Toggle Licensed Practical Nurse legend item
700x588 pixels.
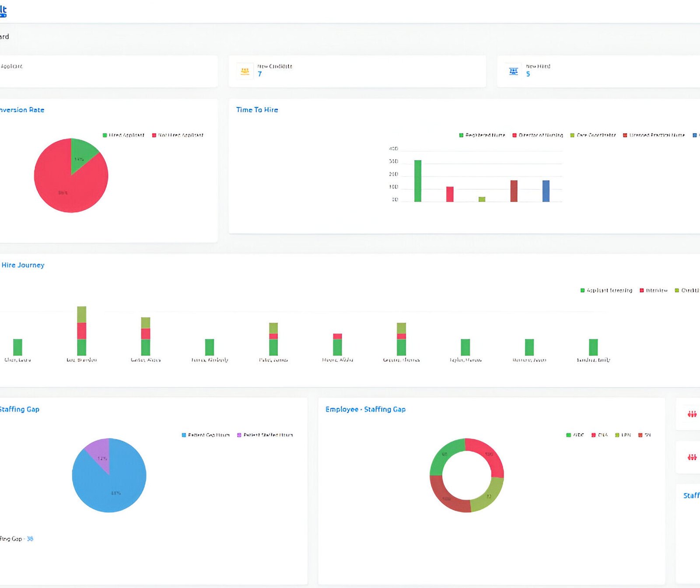click(654, 135)
